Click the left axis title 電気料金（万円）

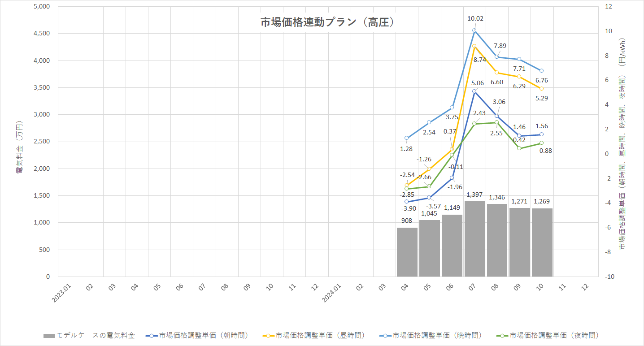pyautogui.click(x=19, y=147)
